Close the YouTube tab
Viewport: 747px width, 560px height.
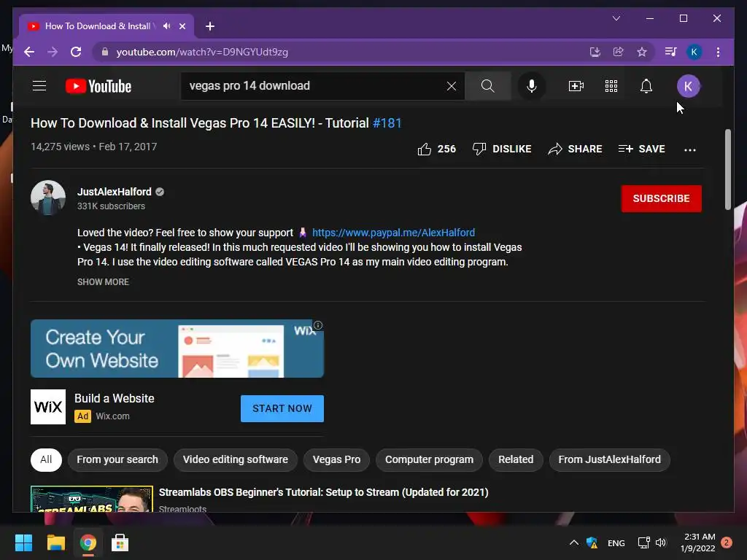[x=182, y=26]
